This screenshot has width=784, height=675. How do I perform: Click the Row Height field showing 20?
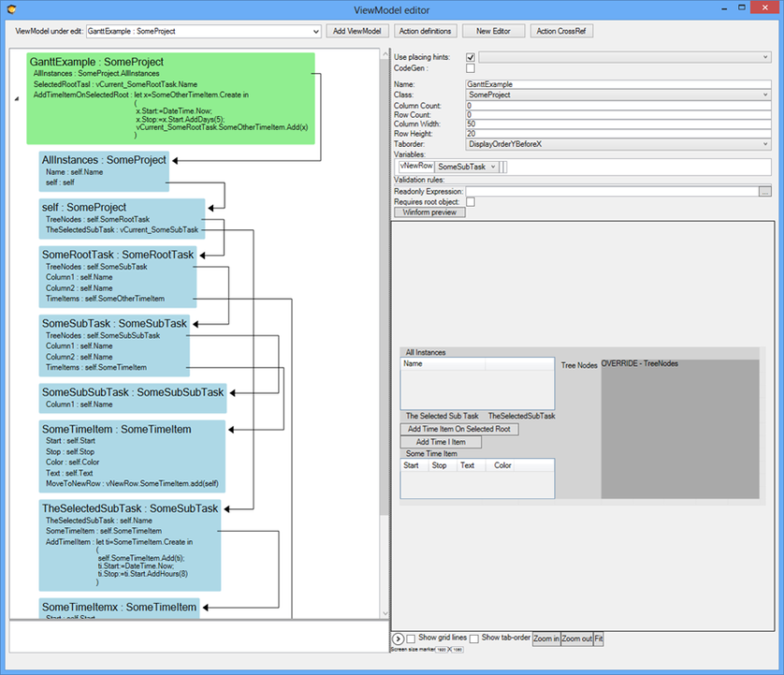point(618,134)
